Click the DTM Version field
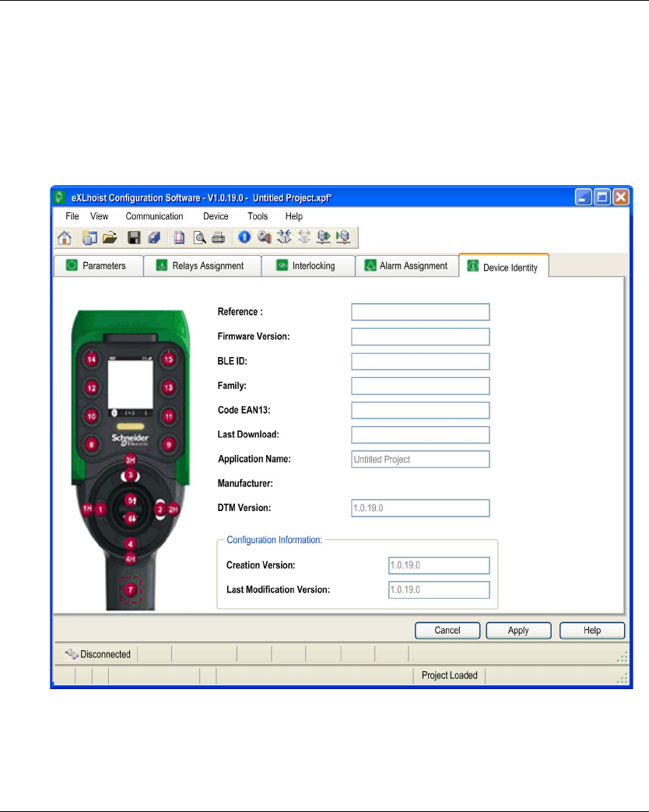This screenshot has width=649, height=812. [420, 508]
